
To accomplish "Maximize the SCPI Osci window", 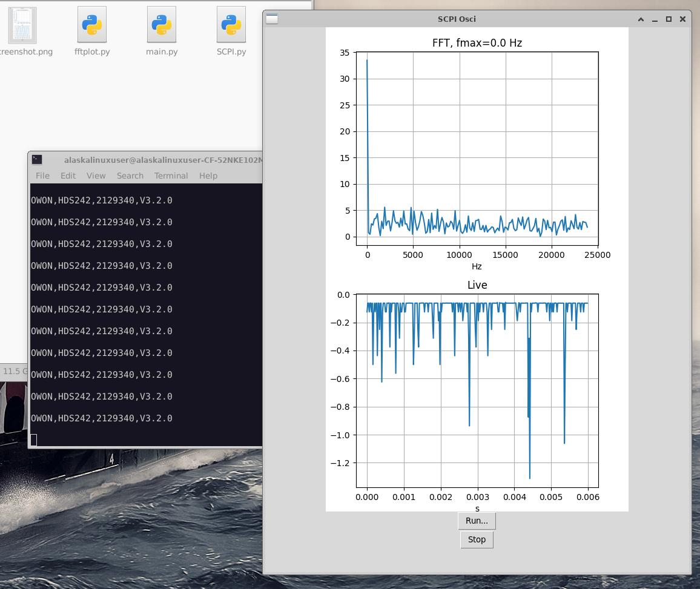I will click(669, 19).
